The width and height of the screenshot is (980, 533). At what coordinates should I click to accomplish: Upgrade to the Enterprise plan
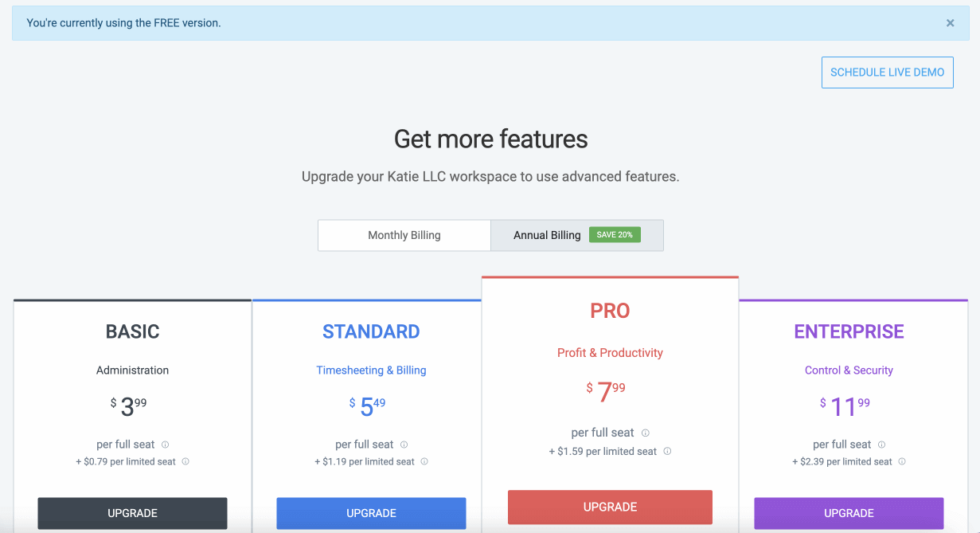click(x=849, y=513)
